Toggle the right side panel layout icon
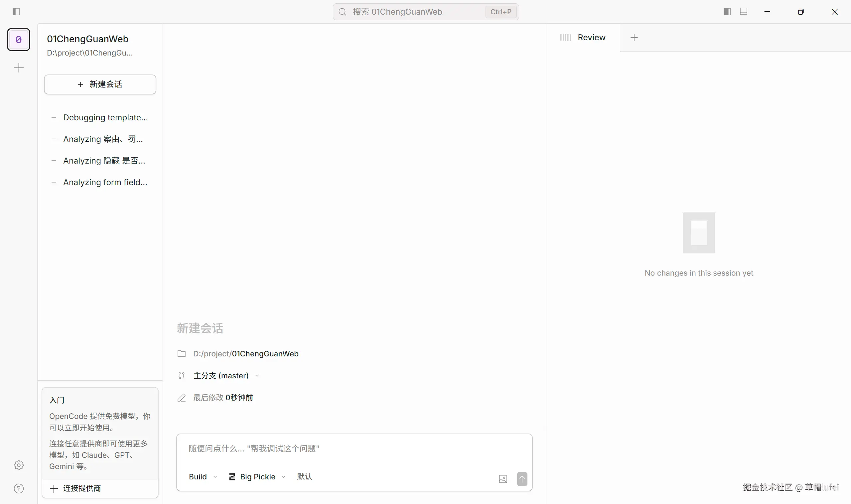The height and width of the screenshot is (504, 851). [x=727, y=12]
